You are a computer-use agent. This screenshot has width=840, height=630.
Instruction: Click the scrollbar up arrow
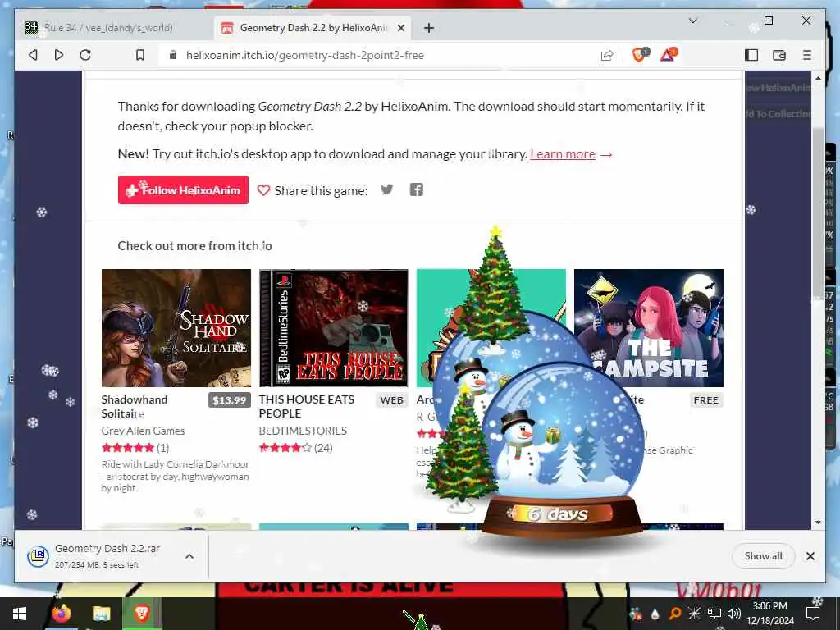click(x=818, y=78)
